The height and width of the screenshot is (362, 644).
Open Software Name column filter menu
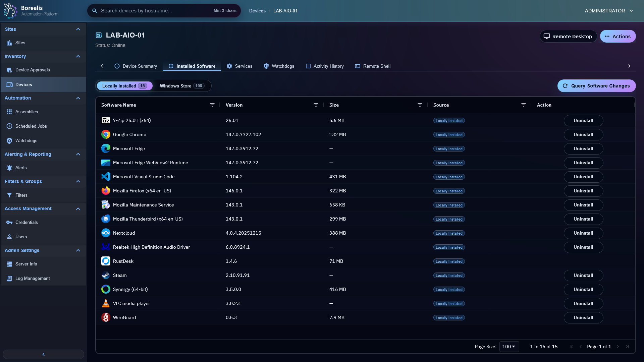tap(212, 105)
